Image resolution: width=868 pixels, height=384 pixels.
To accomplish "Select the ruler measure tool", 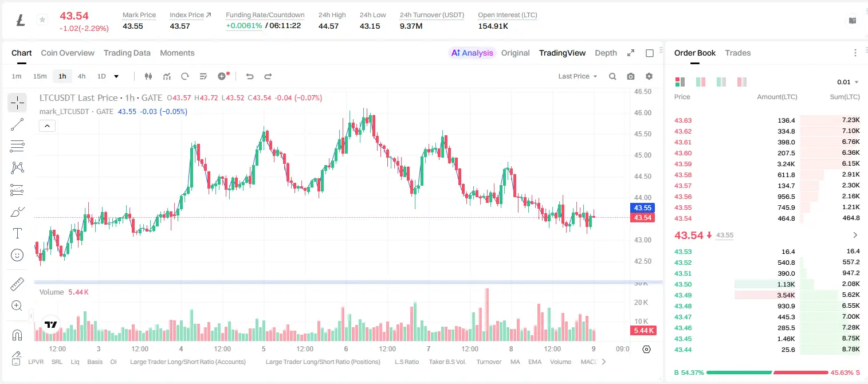I will pyautogui.click(x=17, y=284).
